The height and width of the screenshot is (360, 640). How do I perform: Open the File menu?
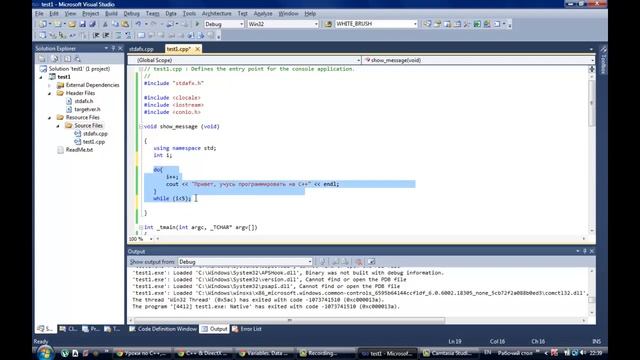(x=39, y=13)
